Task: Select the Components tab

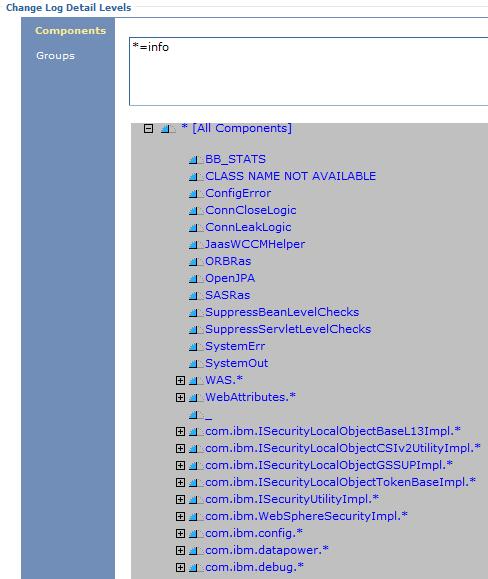Action: tap(71, 31)
